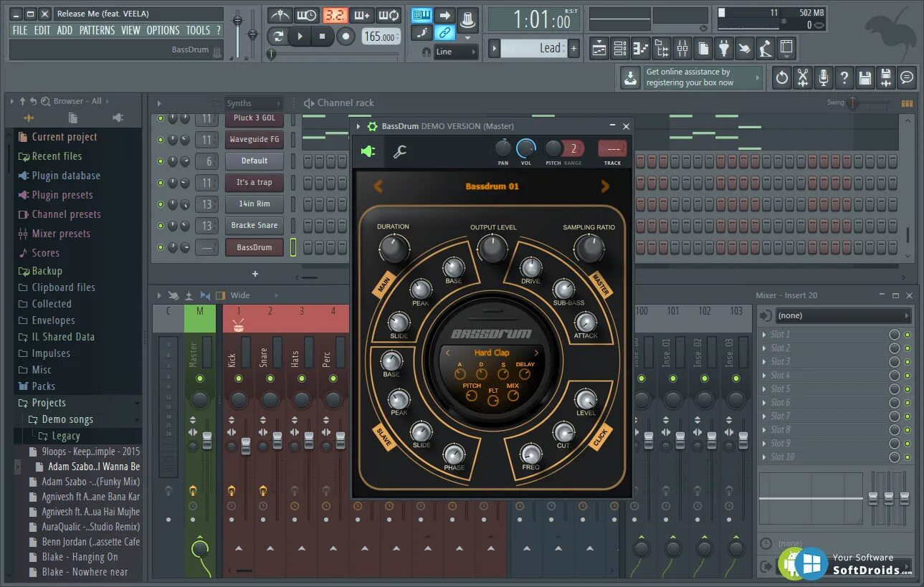
Task: Click the one-click audio recording microphone icon
Action: pyautogui.click(x=824, y=77)
